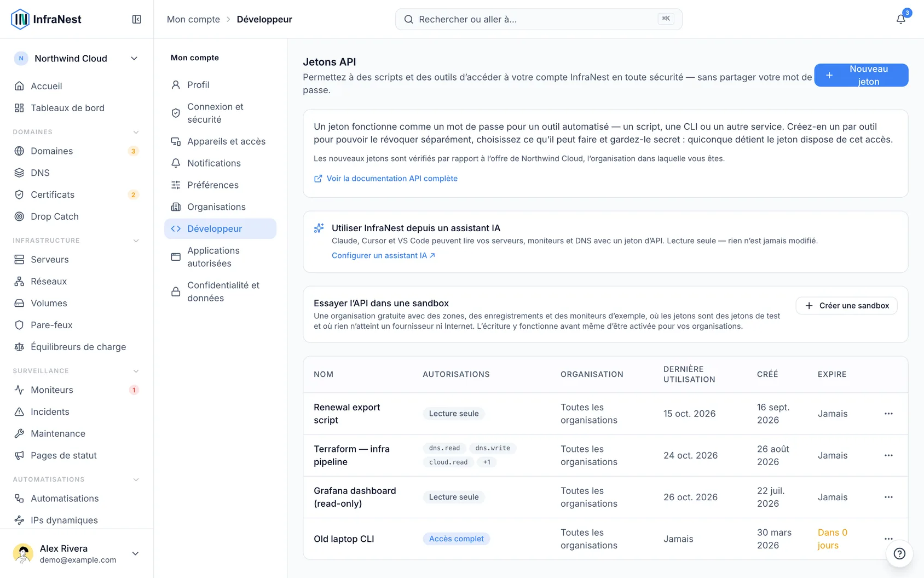Open Confidentialité et données
924x578 pixels.
220,291
